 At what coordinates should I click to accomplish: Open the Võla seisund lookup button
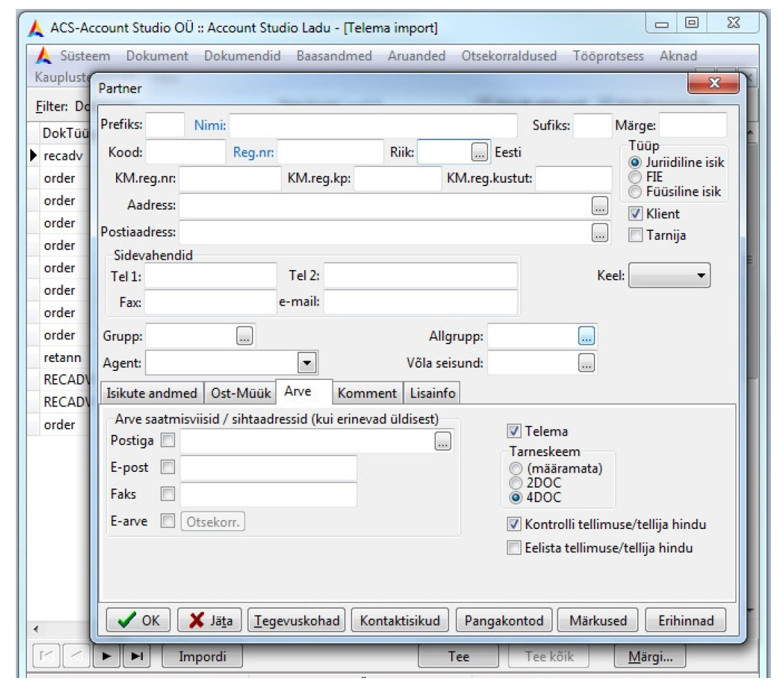click(586, 363)
